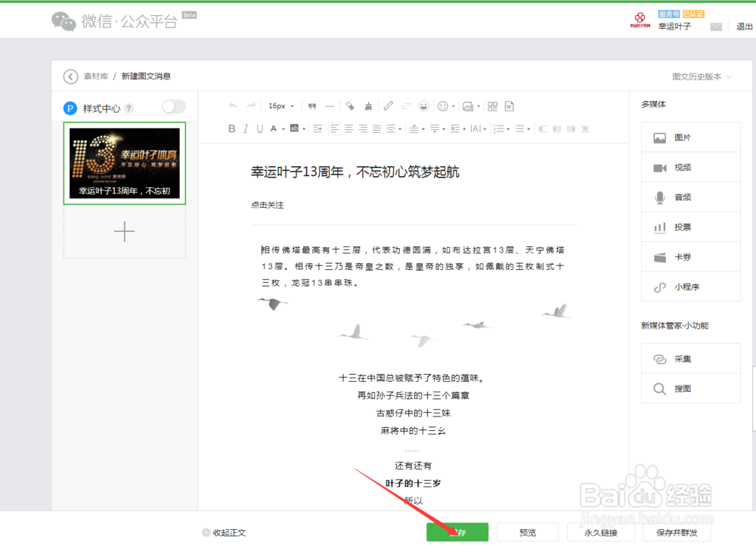Open the 采集 collection tool
The width and height of the screenshot is (756, 545).
pos(689,358)
